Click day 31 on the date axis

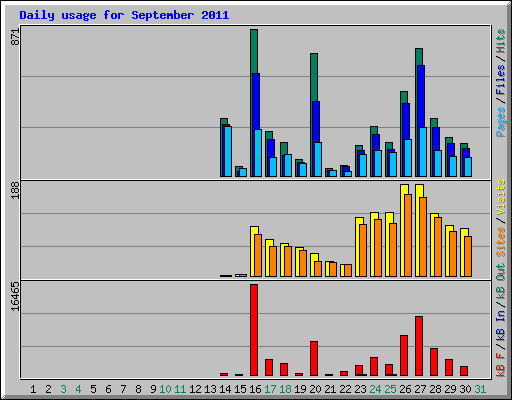point(480,389)
